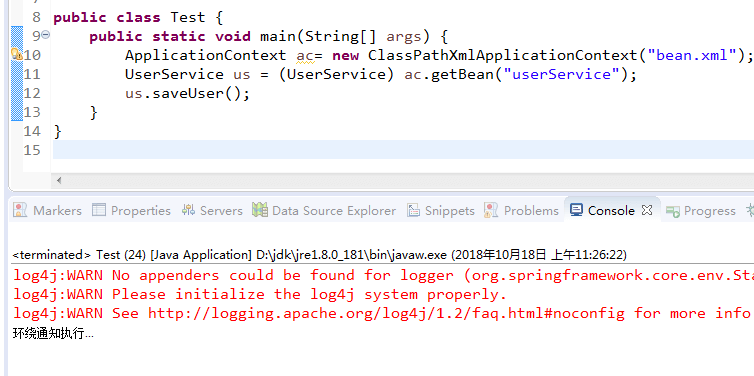The height and width of the screenshot is (376, 754).
Task: Click the class name Test on line 8
Action: pyautogui.click(x=188, y=18)
